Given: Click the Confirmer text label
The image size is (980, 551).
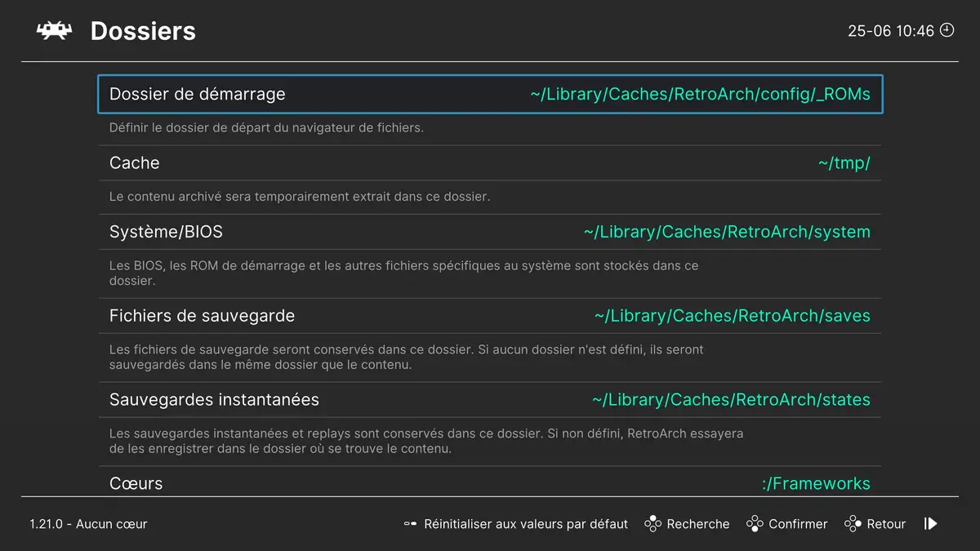Looking at the screenshot, I should point(798,524).
